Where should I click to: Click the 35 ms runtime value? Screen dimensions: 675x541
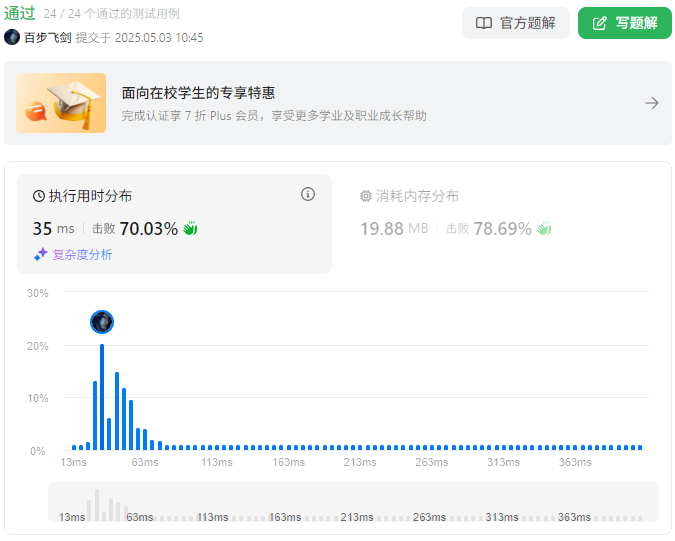pos(54,229)
